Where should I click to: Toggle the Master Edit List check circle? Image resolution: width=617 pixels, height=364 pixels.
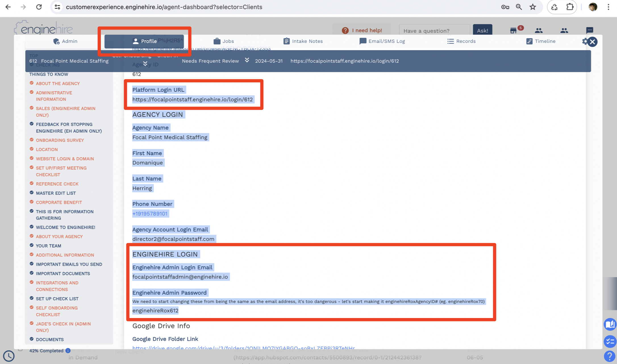[x=32, y=193]
